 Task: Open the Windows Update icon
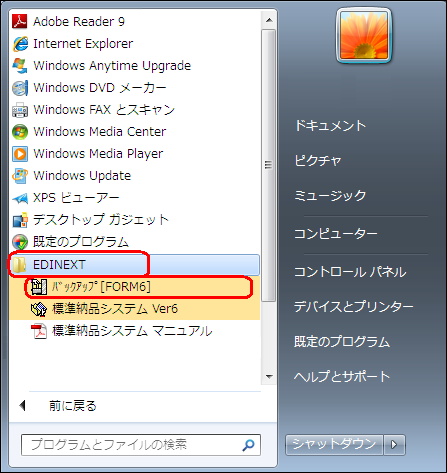20,176
